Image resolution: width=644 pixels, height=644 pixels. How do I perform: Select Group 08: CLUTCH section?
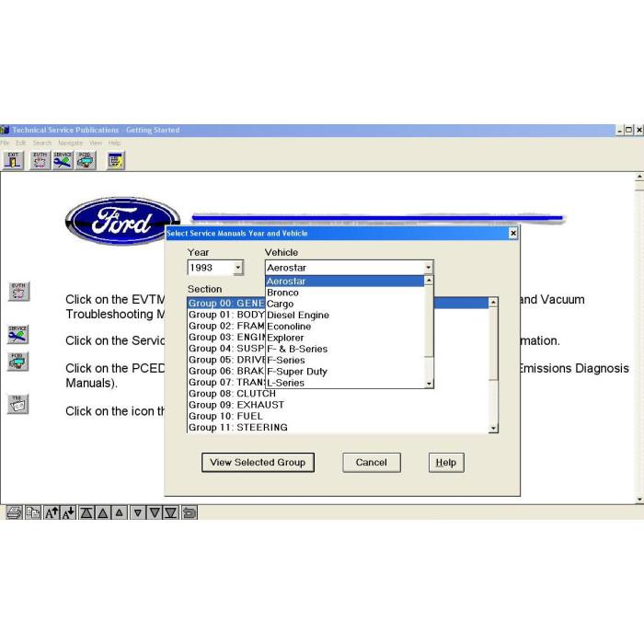pos(338,394)
